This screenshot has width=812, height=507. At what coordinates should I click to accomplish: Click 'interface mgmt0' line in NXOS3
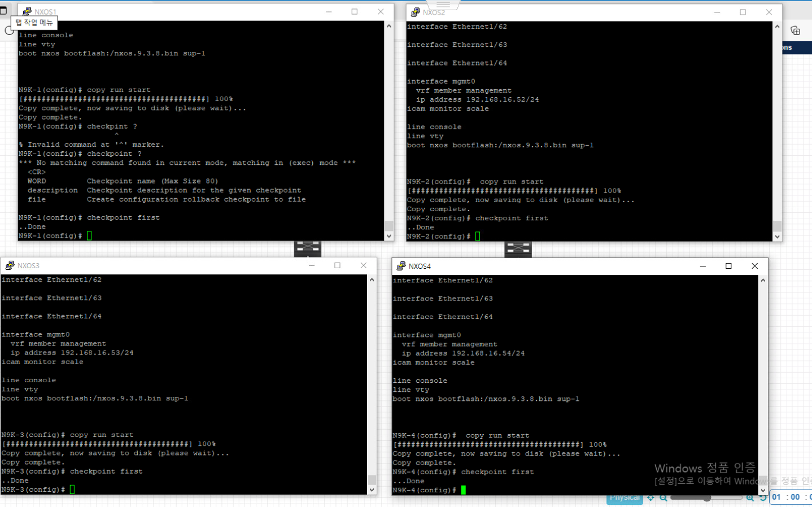[36, 335]
